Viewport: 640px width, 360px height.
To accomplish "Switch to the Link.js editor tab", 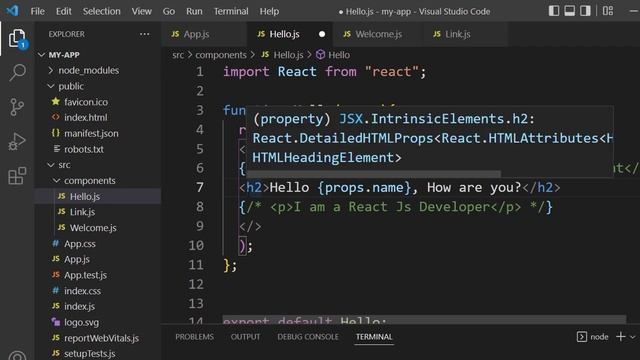I will click(x=465, y=34).
